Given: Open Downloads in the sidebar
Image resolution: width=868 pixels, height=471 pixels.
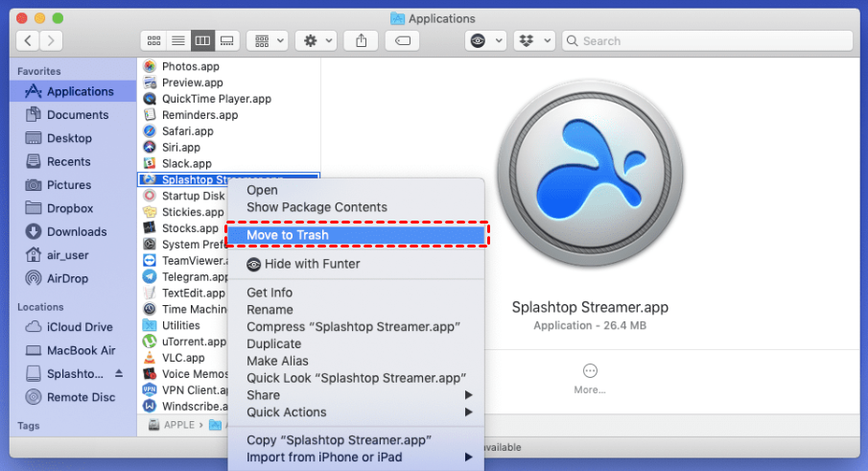Looking at the screenshot, I should (x=73, y=232).
